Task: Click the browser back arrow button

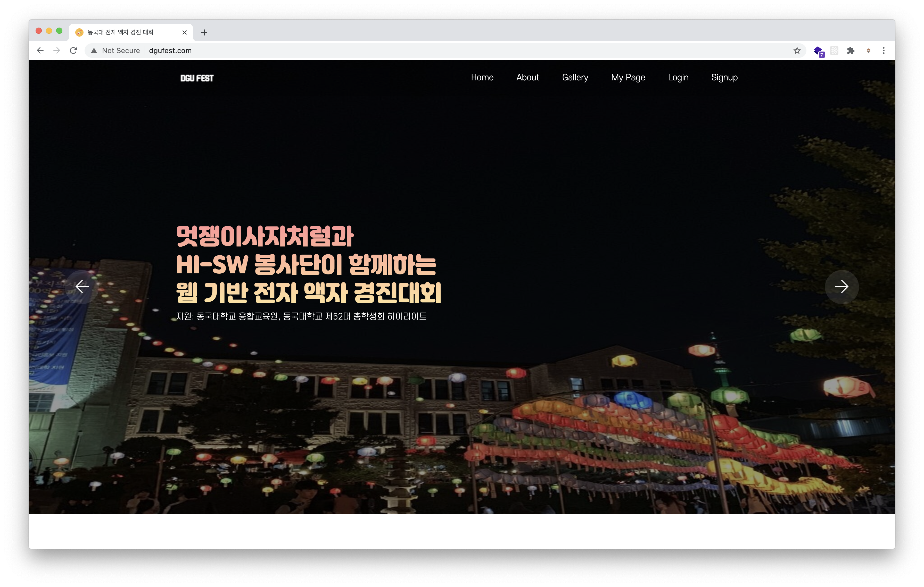Action: pyautogui.click(x=40, y=51)
